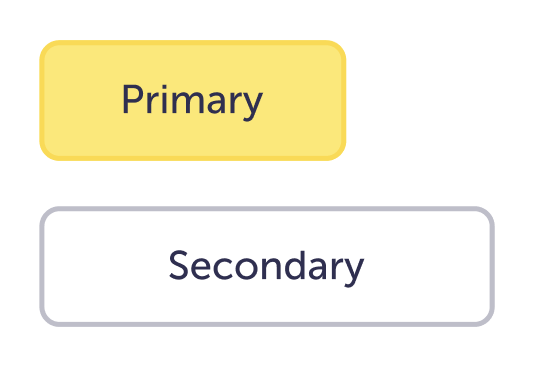Select the Secondary button label text
Image resolution: width=550 pixels, height=372 pixels.
click(x=267, y=268)
